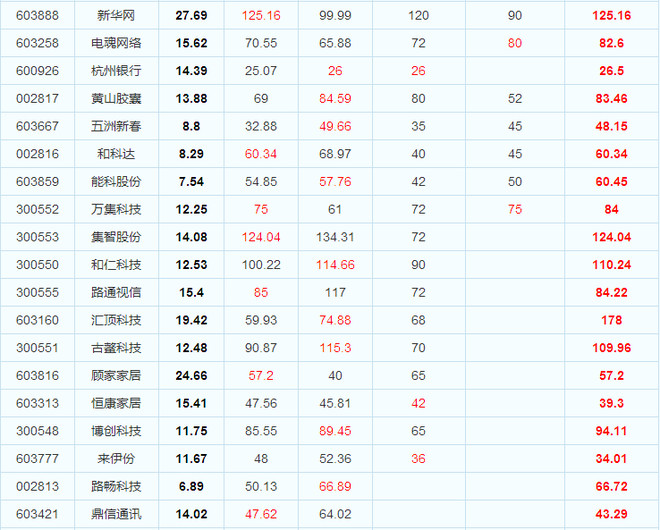
Task: Click red value 109.96 in 古鳌科技 row
Action: pyautogui.click(x=612, y=348)
